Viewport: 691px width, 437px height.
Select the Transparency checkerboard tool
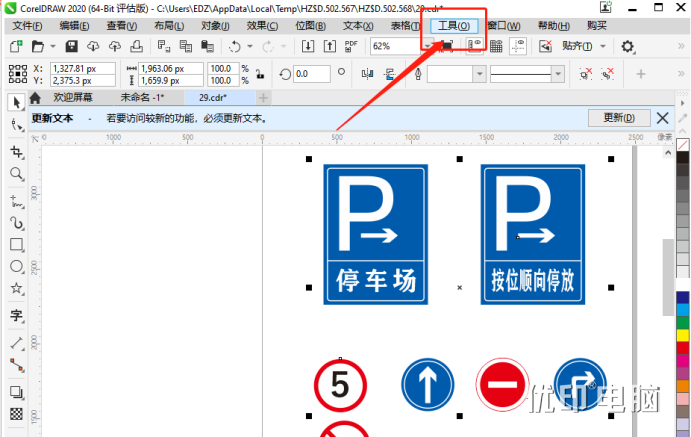(x=16, y=414)
